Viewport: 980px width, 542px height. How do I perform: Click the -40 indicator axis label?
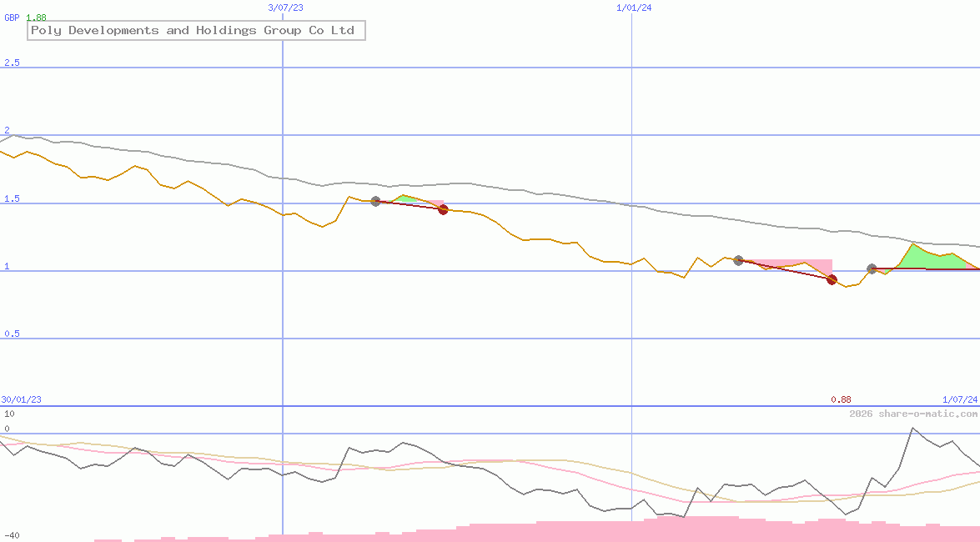[x=11, y=534]
